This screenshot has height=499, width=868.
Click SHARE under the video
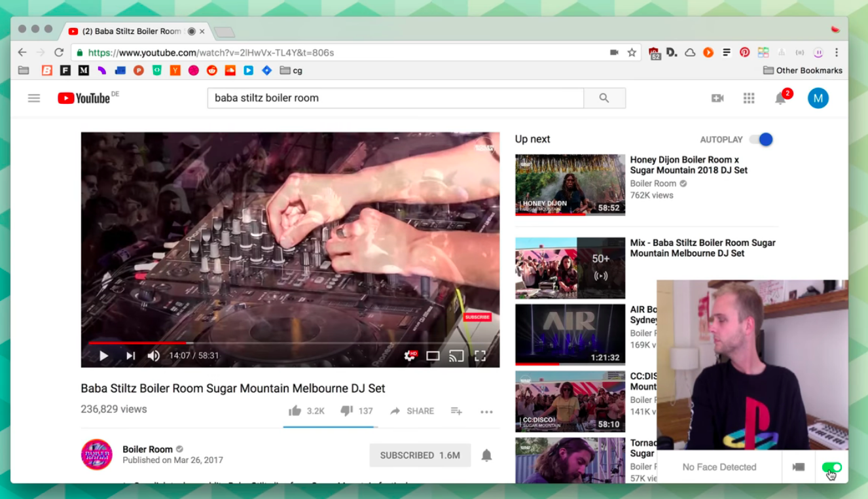click(412, 411)
